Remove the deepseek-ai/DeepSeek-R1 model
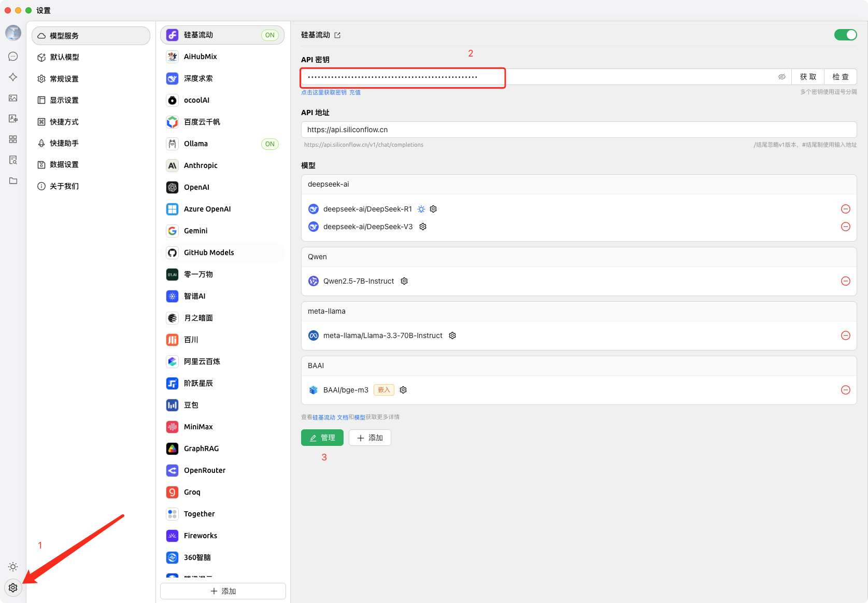The image size is (868, 603). (846, 209)
